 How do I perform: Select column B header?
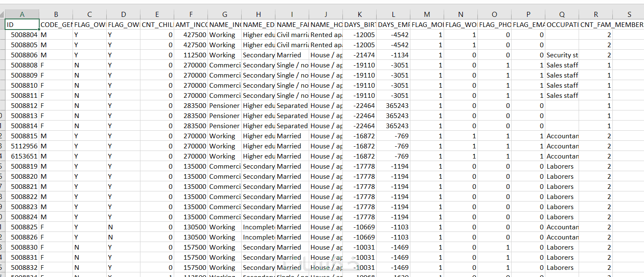coord(56,14)
